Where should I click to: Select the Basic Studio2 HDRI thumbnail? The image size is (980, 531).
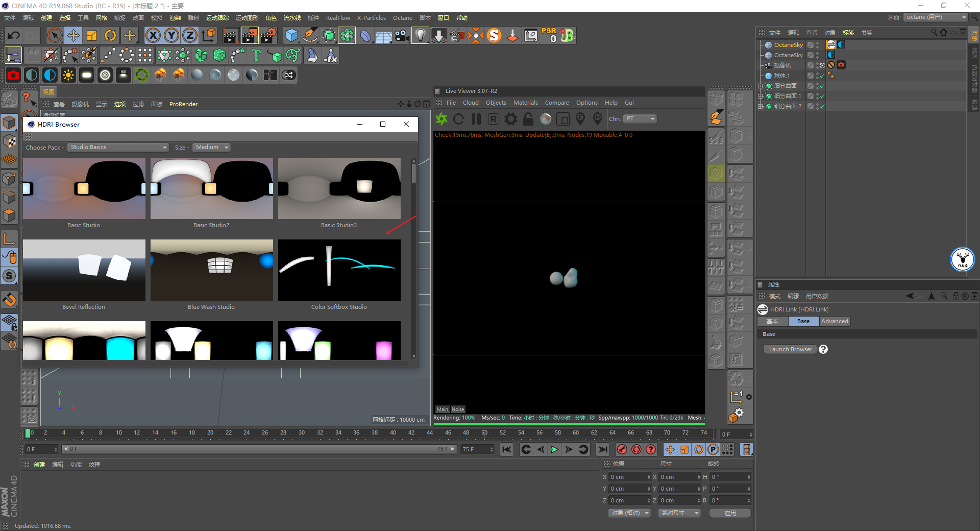[211, 188]
